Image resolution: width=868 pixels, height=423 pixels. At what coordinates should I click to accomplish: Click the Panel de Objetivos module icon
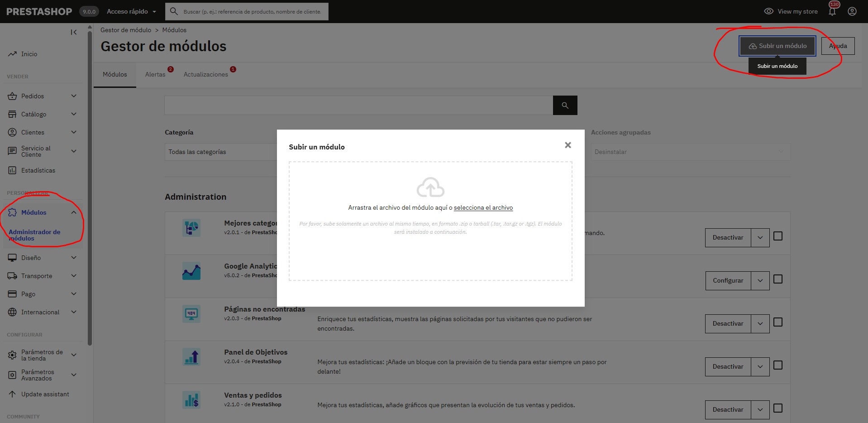[x=191, y=357]
